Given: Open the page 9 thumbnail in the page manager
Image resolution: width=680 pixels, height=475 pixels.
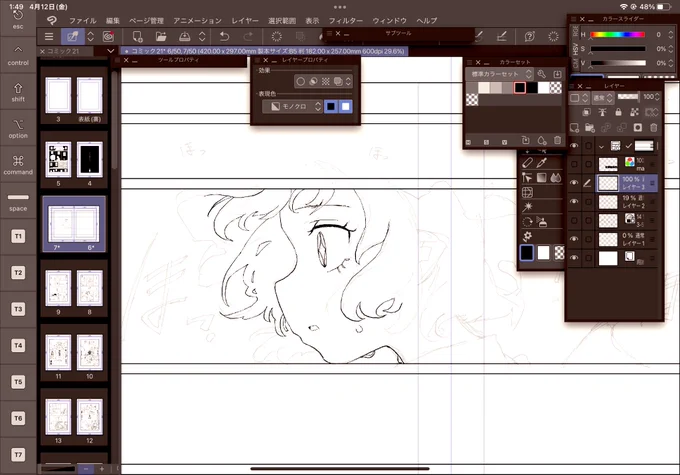Looking at the screenshot, I should [x=58, y=288].
